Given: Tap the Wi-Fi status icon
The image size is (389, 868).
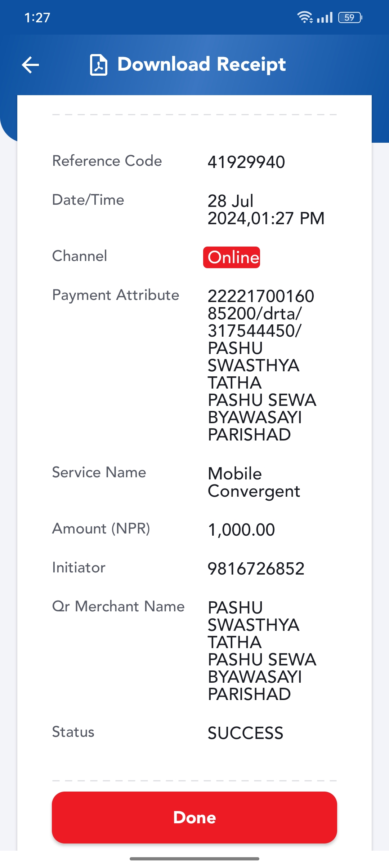Looking at the screenshot, I should (x=305, y=17).
